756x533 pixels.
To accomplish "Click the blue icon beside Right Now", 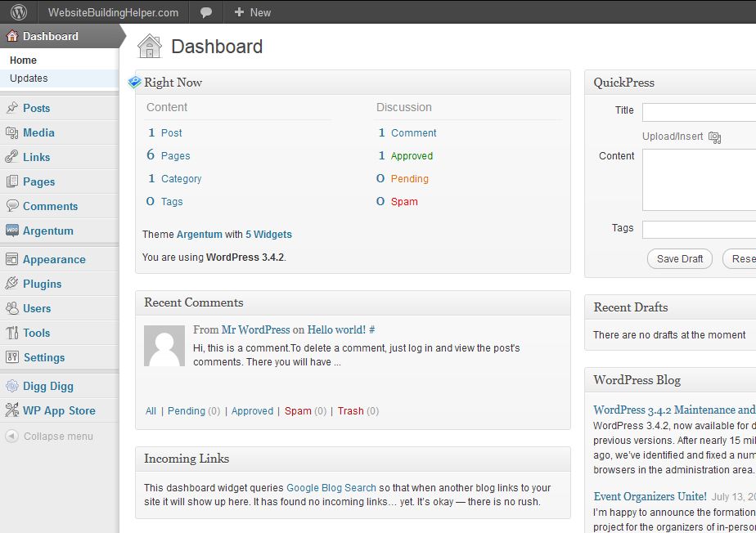I will click(134, 82).
